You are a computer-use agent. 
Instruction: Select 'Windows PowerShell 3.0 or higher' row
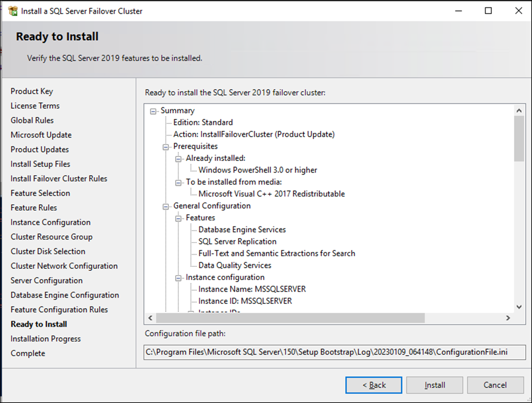point(258,170)
